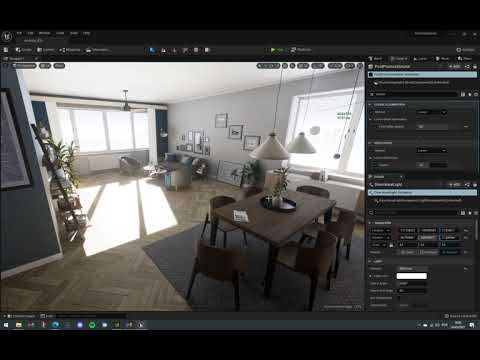Viewport: 480px width, 360px height.
Task: Activate the Select mode icon
Action: pyautogui.click(x=152, y=50)
